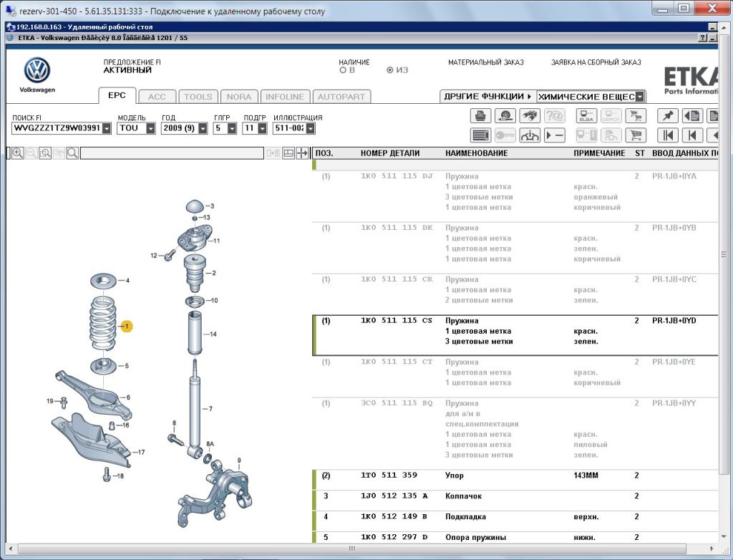Switch to the TOOLS tab
This screenshot has width=733, height=560.
tap(198, 97)
